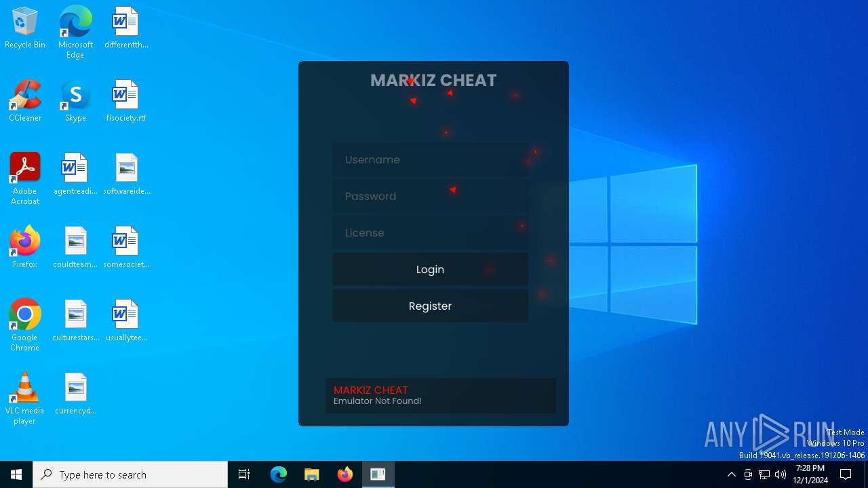Select the couldteam... image file icon
This screenshot has width=868, height=488.
(x=75, y=248)
